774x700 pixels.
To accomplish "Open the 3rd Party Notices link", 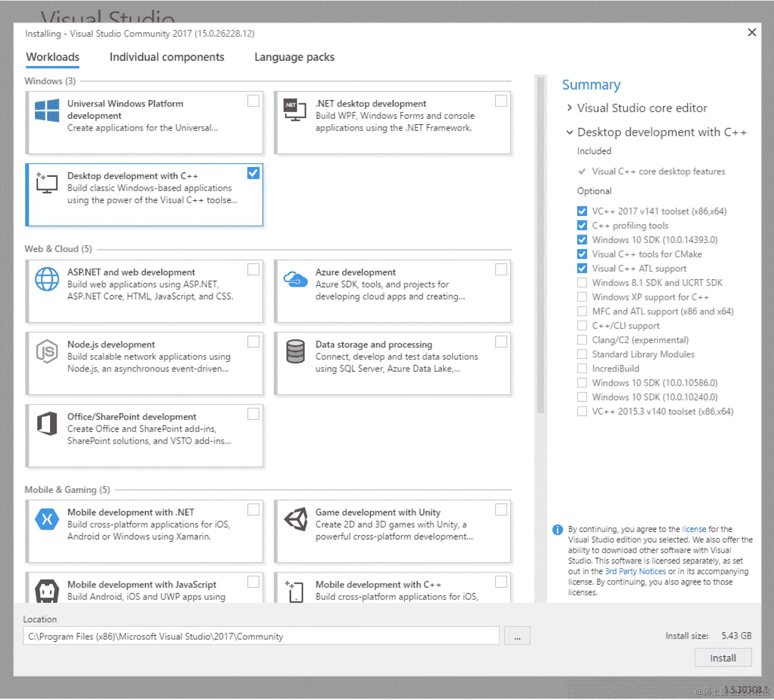I will (635, 572).
